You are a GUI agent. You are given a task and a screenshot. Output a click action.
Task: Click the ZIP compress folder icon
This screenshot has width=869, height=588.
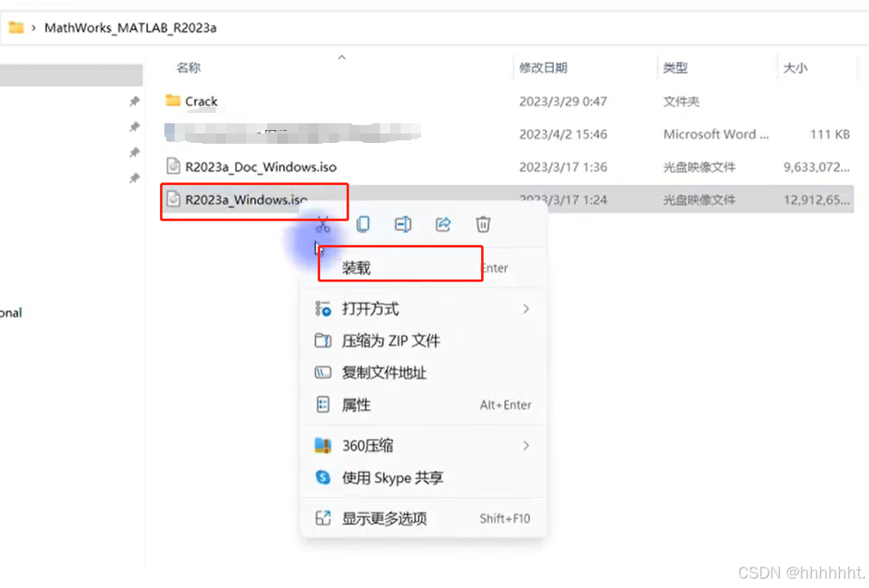[x=323, y=341]
